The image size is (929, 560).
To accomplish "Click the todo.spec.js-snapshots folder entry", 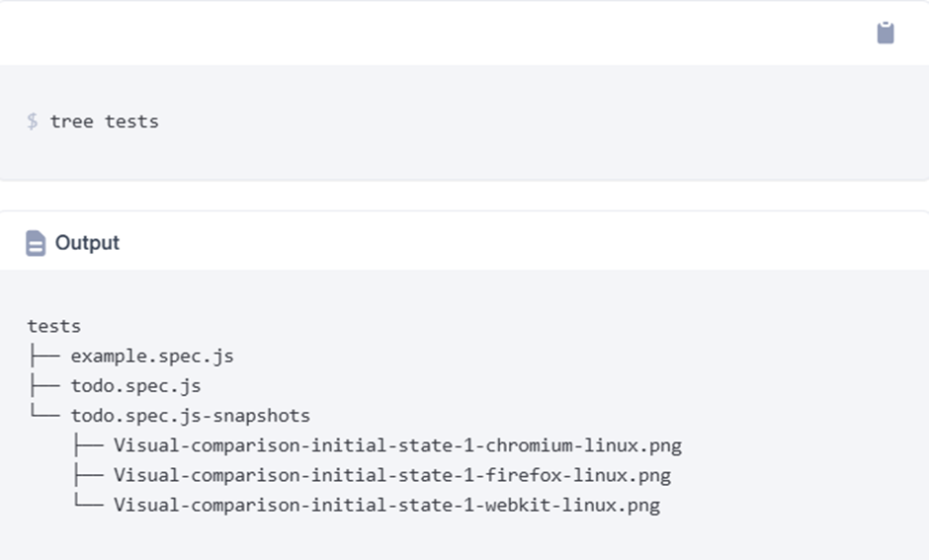I will pos(190,416).
